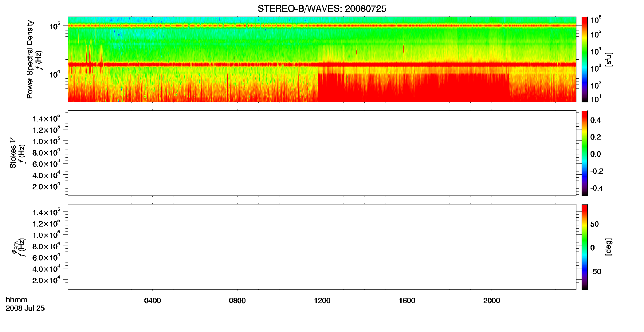Click the -0.4 tick on Stokes colorbar

597,188
